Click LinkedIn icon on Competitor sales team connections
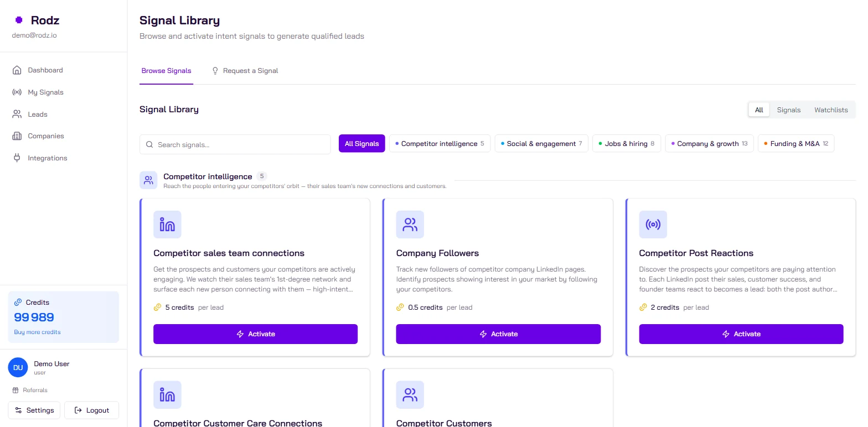Image resolution: width=868 pixels, height=427 pixels. point(167,225)
